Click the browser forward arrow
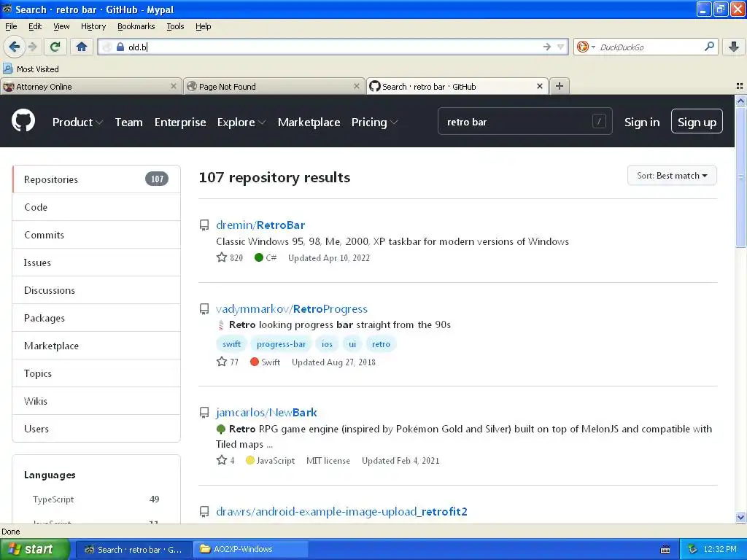 coord(32,47)
